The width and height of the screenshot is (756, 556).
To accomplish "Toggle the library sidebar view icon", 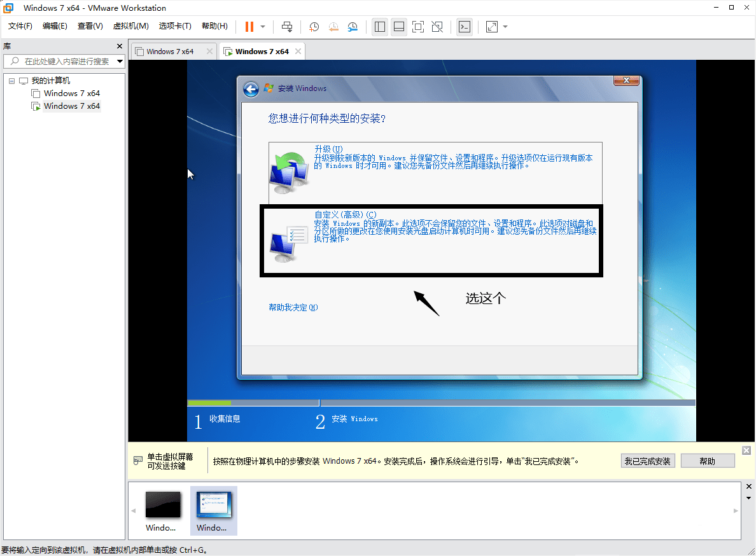I will [380, 27].
